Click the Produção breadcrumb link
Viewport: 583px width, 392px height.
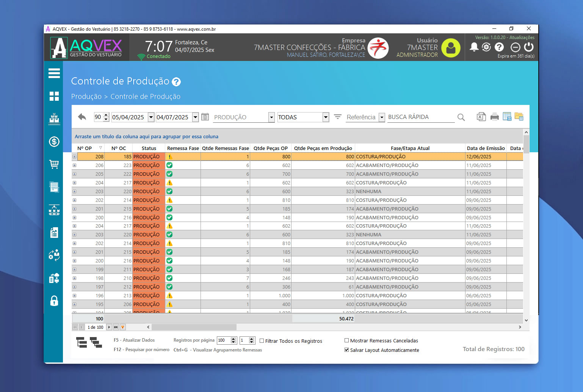[86, 97]
